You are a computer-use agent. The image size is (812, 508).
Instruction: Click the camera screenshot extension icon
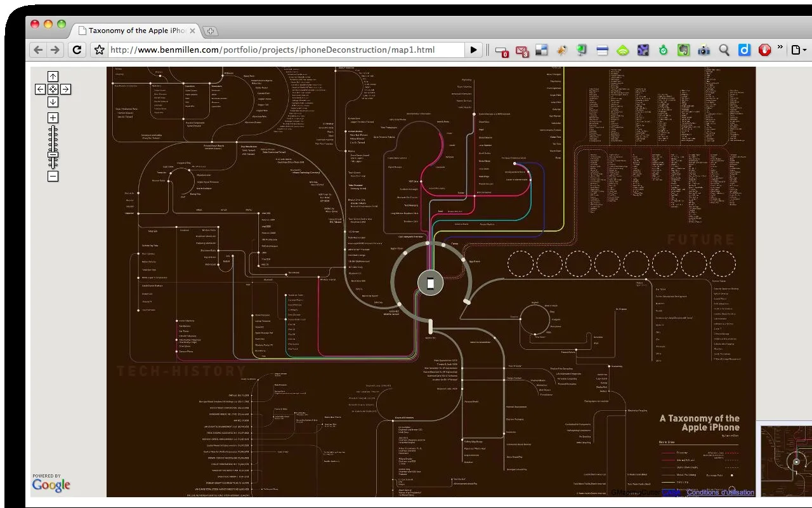[704, 50]
